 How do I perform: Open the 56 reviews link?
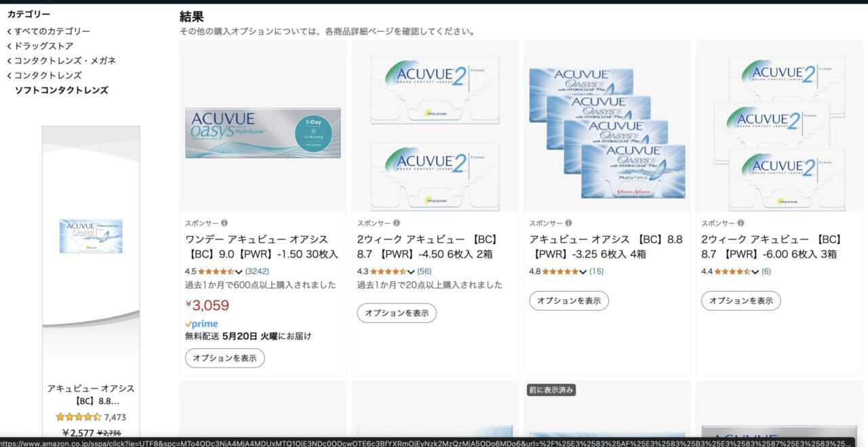[x=424, y=271]
